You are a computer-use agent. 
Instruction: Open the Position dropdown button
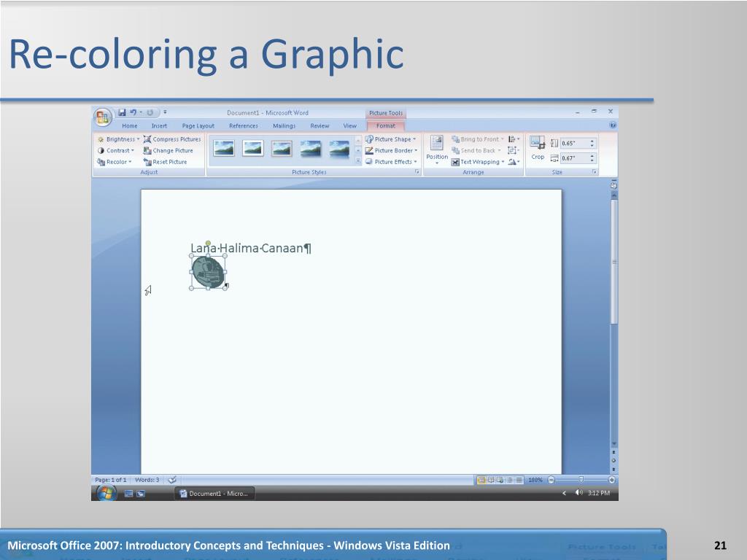(437, 150)
